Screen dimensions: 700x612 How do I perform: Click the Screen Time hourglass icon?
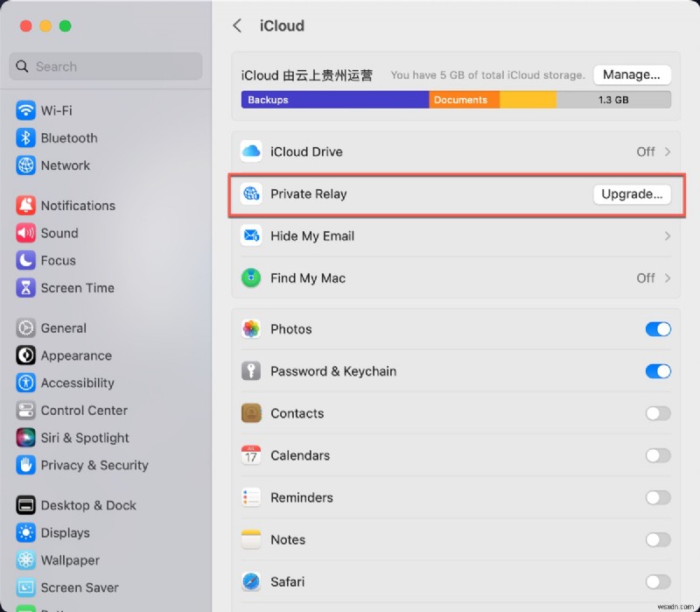pos(25,288)
